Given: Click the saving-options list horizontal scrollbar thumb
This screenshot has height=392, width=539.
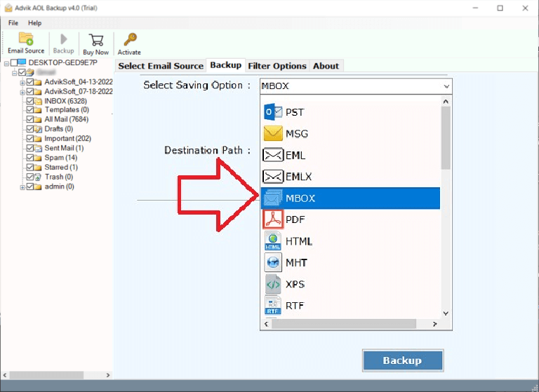Looking at the screenshot, I should (344, 324).
